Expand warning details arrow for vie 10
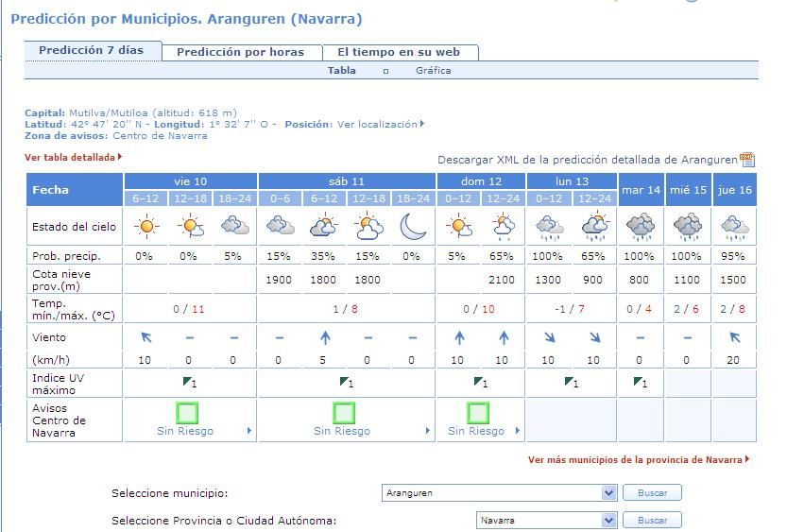 point(249,431)
